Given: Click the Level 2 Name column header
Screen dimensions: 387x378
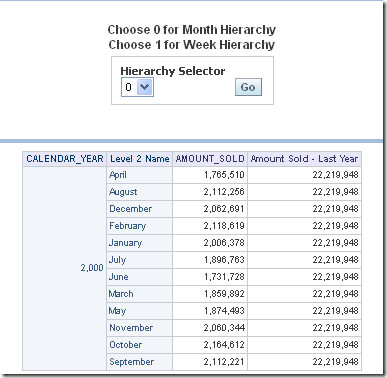Looking at the screenshot, I should [140, 159].
